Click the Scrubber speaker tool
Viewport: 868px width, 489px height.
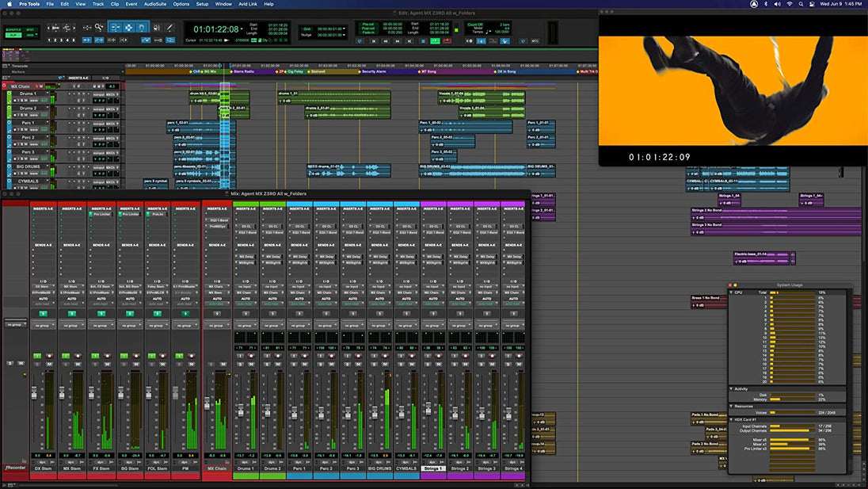click(156, 28)
